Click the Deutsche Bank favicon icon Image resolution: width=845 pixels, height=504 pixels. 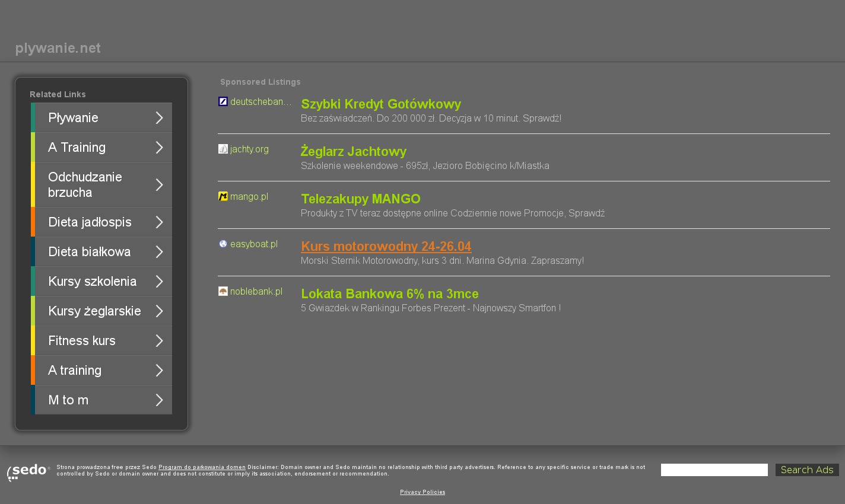pos(223,101)
